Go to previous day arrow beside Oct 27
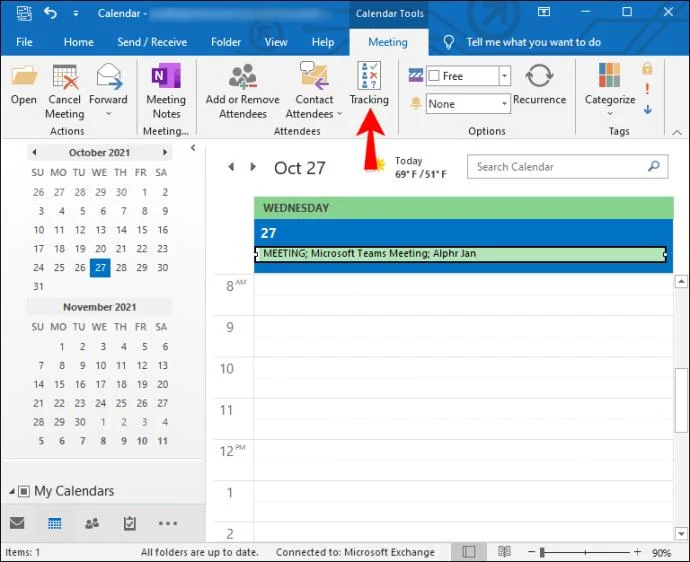This screenshot has height=562, width=690. [231, 167]
